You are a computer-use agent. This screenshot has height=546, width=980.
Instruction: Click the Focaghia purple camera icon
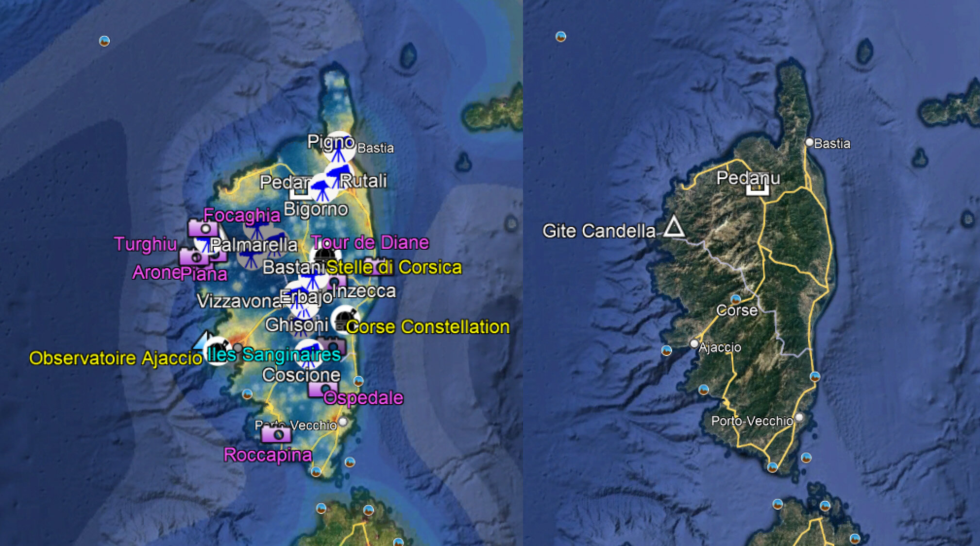(203, 228)
